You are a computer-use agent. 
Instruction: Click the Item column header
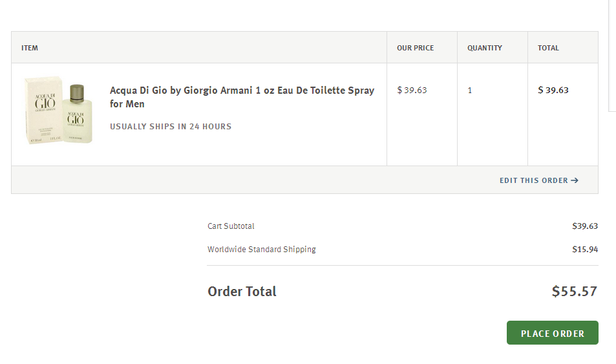(30, 48)
